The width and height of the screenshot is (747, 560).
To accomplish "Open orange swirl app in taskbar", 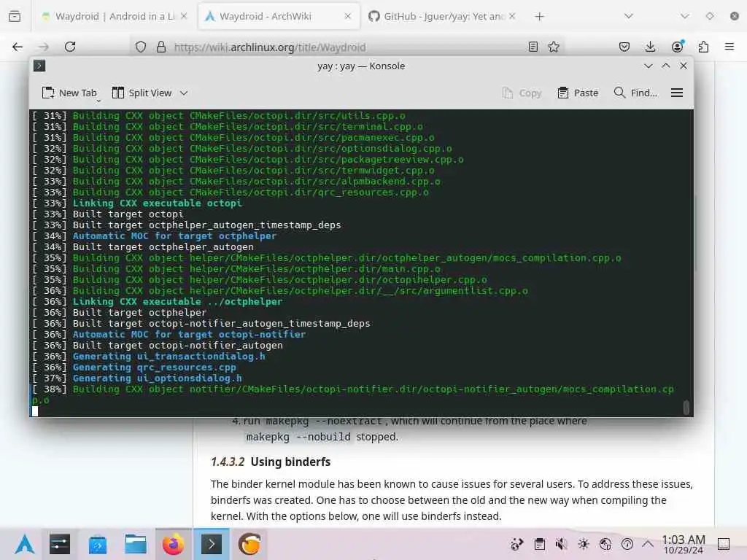I will click(x=249, y=544).
